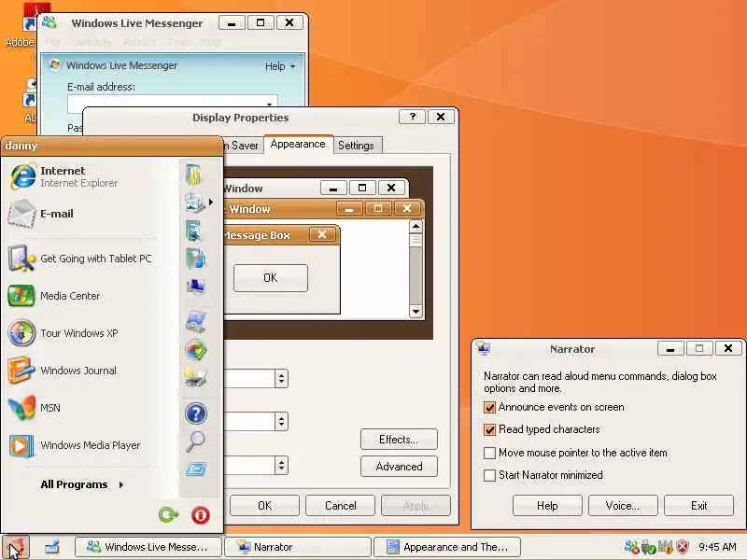Uncheck Announce events on screen

pos(489,407)
